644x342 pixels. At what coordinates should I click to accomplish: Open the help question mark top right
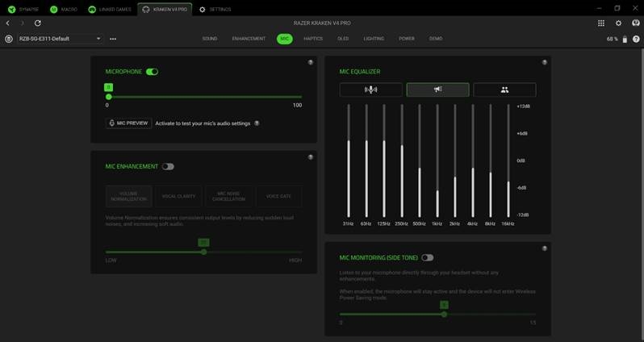point(636,39)
